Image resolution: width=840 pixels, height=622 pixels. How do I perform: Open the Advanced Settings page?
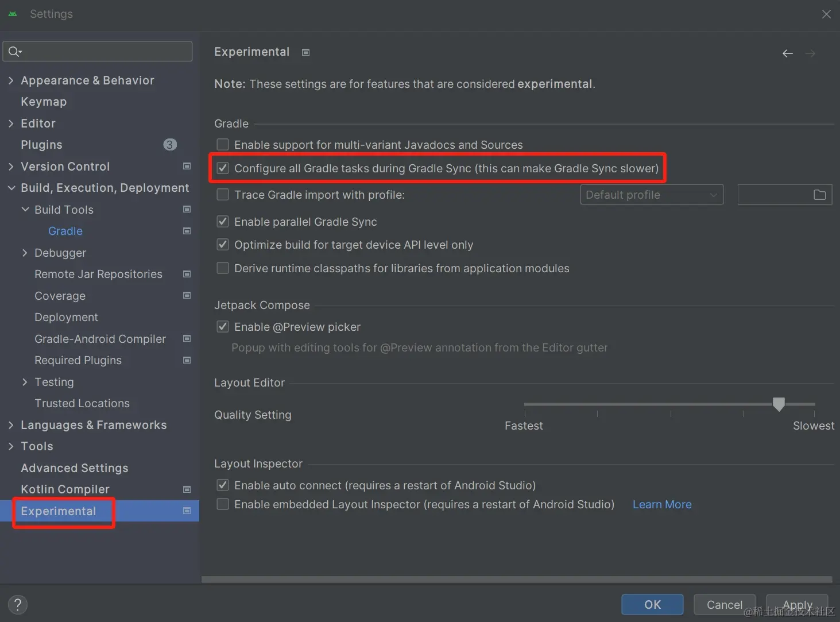75,468
